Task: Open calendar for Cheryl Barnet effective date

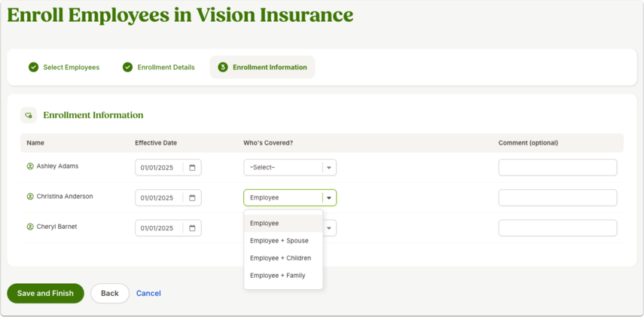Action: [x=192, y=228]
